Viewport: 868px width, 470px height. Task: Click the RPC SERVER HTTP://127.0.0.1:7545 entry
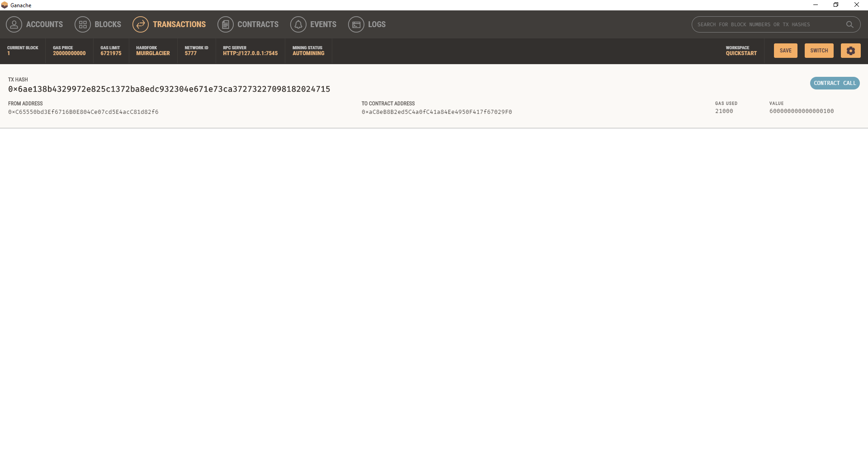pos(250,51)
